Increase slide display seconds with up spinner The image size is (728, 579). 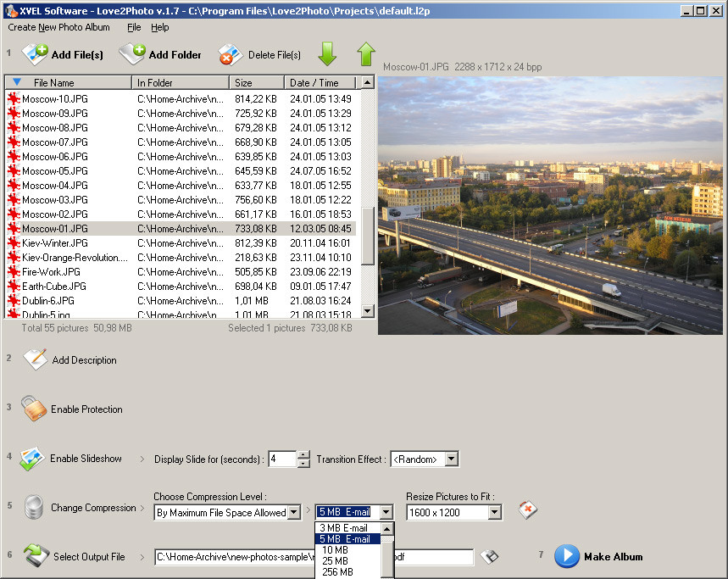click(x=303, y=454)
